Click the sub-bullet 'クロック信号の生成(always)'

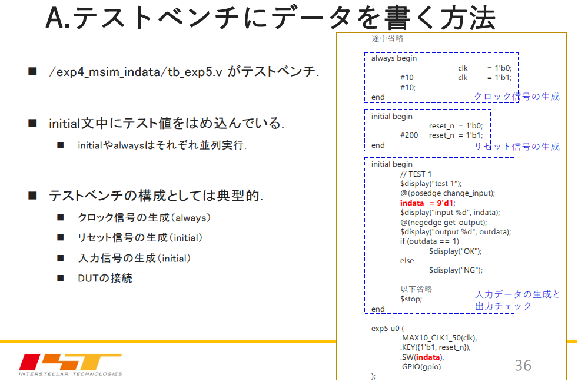pyautogui.click(x=144, y=218)
